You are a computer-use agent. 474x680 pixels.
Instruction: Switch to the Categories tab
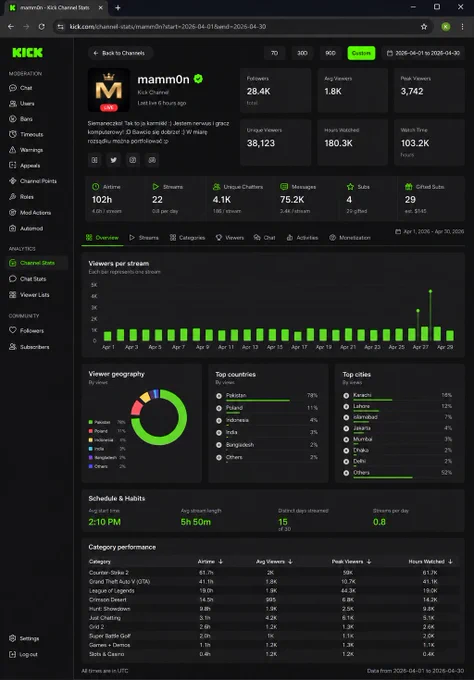pyautogui.click(x=187, y=238)
